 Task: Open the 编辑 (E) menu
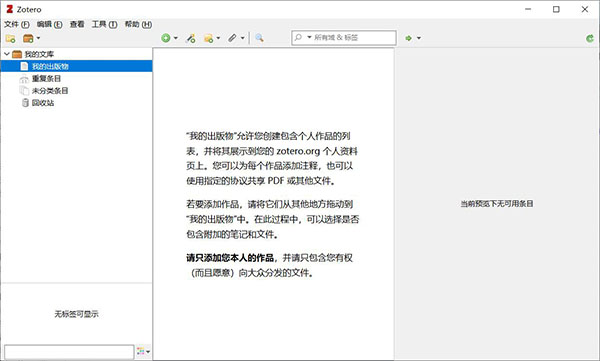point(50,24)
